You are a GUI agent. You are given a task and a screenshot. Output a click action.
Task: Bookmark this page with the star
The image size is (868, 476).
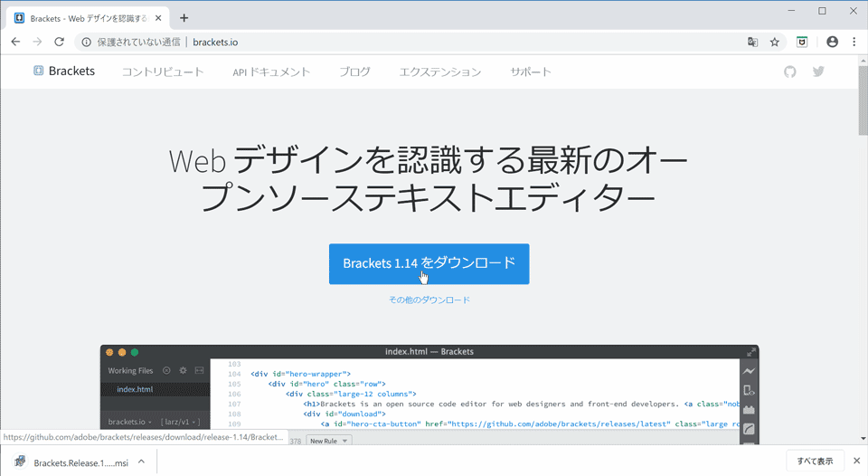click(x=775, y=43)
